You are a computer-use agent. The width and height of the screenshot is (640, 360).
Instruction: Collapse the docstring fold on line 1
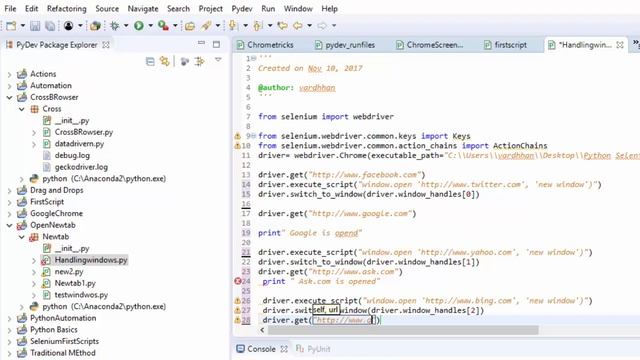[253, 58]
